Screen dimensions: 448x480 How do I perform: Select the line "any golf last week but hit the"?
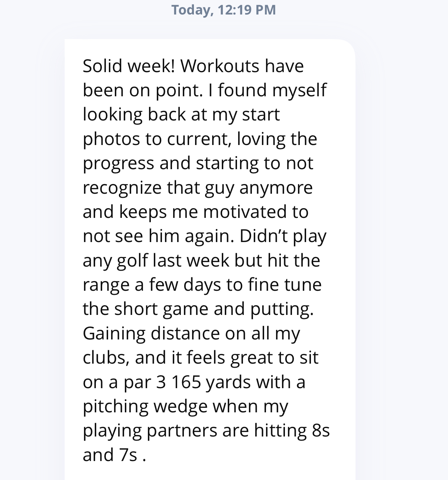pos(201,260)
